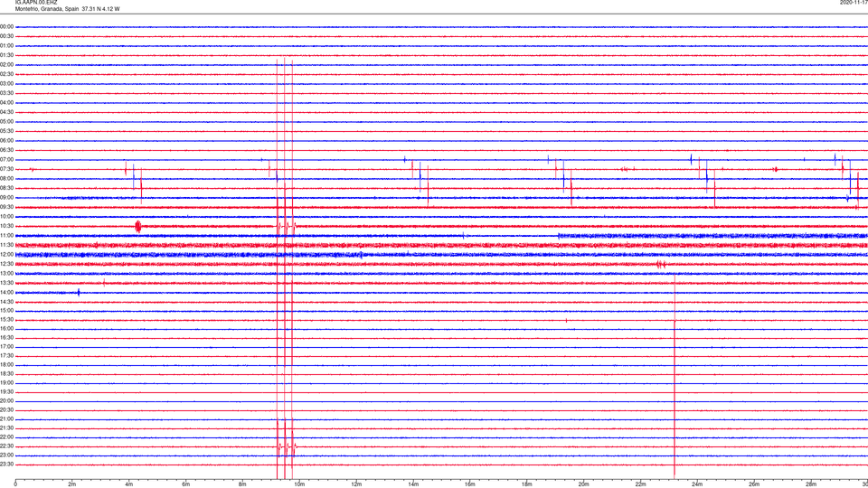Select the 00:00 trace time label

[6, 26]
